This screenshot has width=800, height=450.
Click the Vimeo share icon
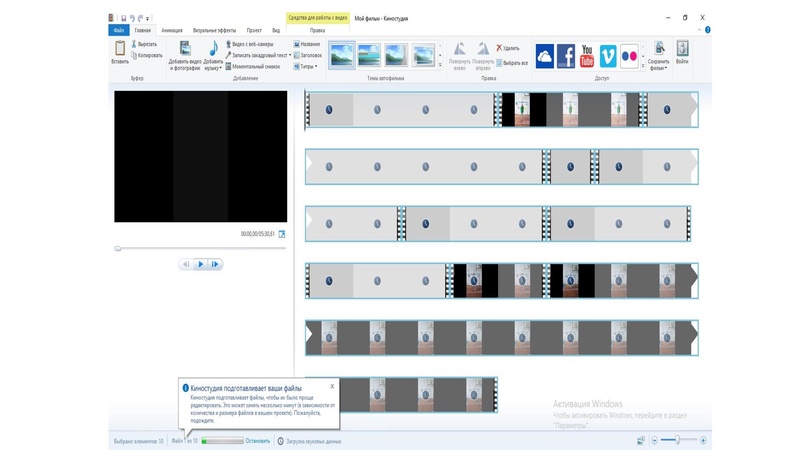[608, 56]
